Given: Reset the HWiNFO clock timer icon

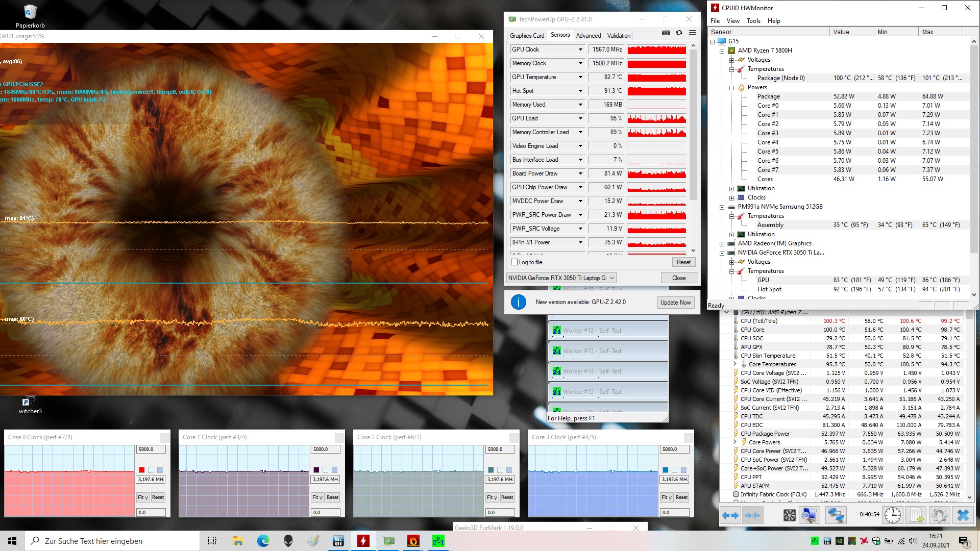Looking at the screenshot, I should coord(892,515).
